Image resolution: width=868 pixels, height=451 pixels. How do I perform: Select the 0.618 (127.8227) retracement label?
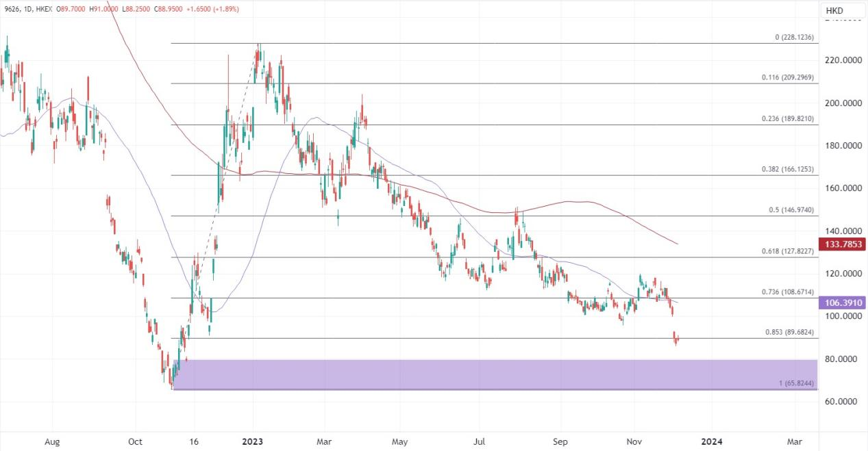point(788,251)
